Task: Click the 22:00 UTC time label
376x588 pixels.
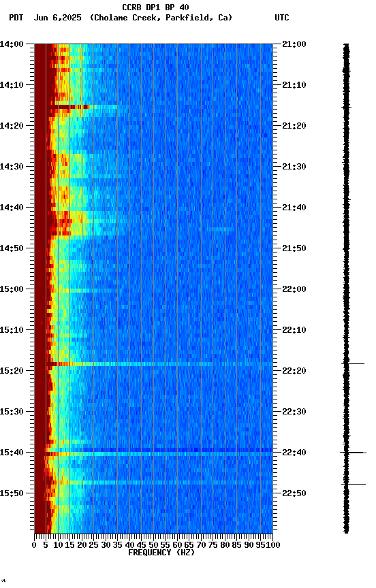Action: pos(294,289)
